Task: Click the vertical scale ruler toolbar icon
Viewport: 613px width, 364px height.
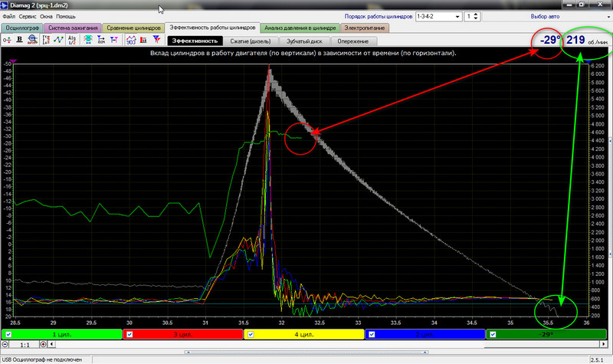Action: click(x=47, y=40)
